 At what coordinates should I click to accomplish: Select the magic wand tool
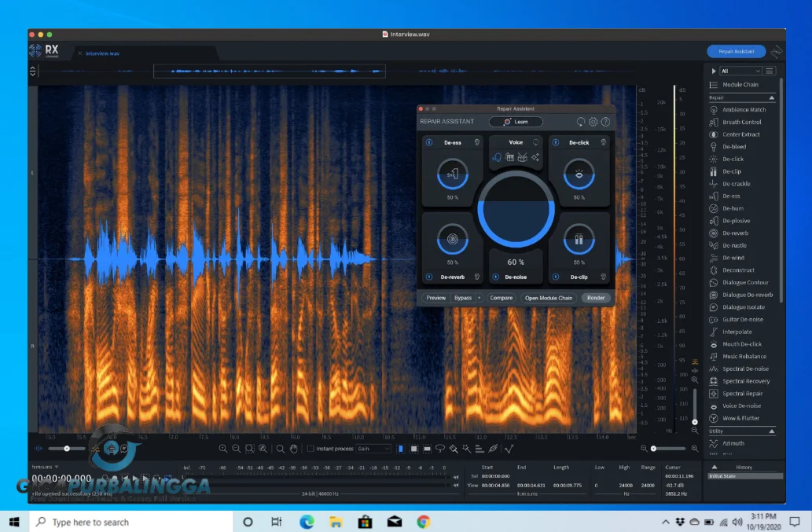[467, 449]
